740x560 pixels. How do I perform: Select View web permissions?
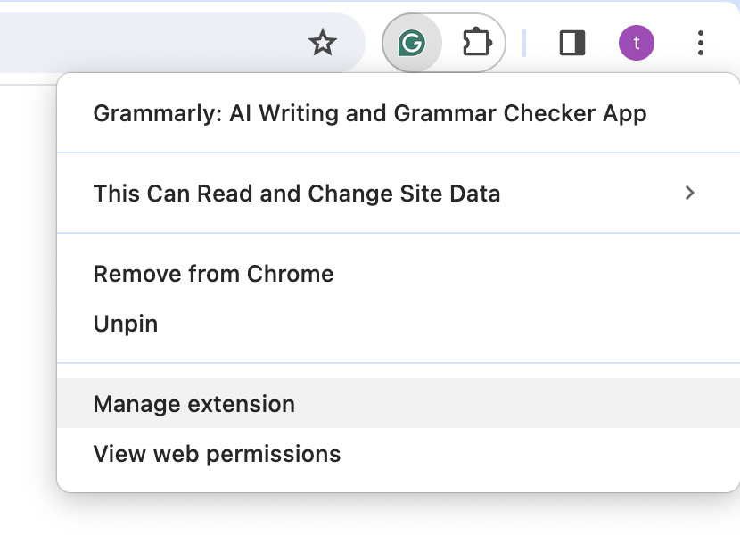399,454
